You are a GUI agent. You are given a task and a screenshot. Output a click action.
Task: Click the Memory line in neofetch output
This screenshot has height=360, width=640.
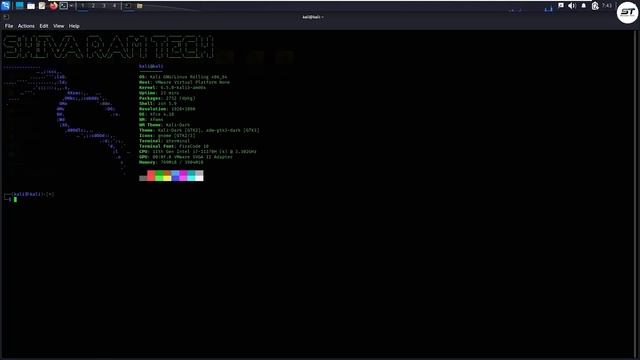[x=171, y=162]
